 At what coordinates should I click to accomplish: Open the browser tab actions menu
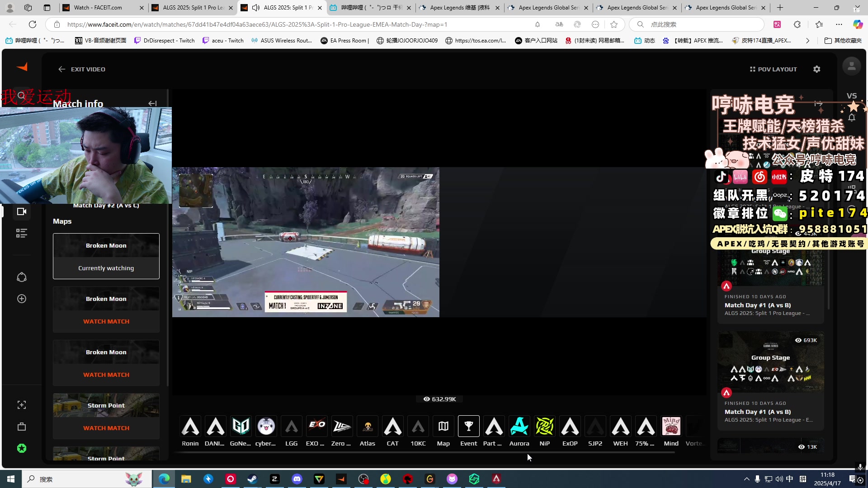pyautogui.click(x=47, y=8)
